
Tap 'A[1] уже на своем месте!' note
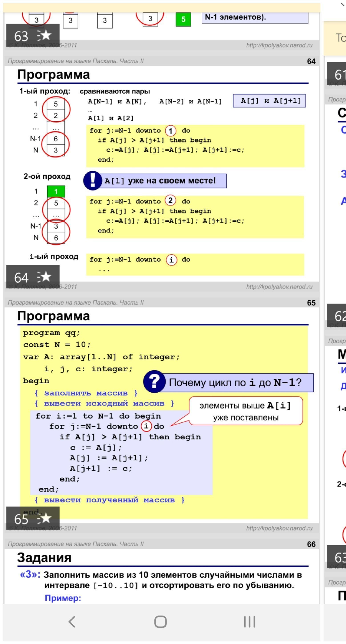coord(160,181)
